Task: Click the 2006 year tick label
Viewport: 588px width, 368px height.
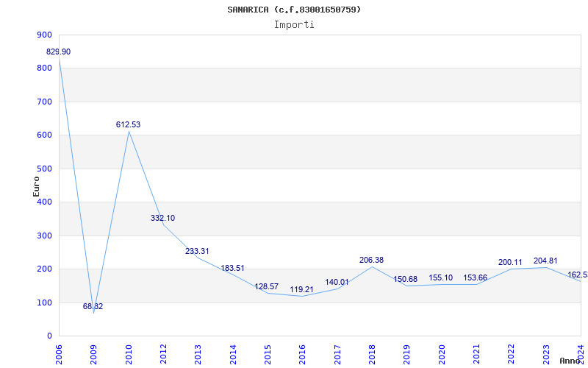Action: [x=59, y=354]
